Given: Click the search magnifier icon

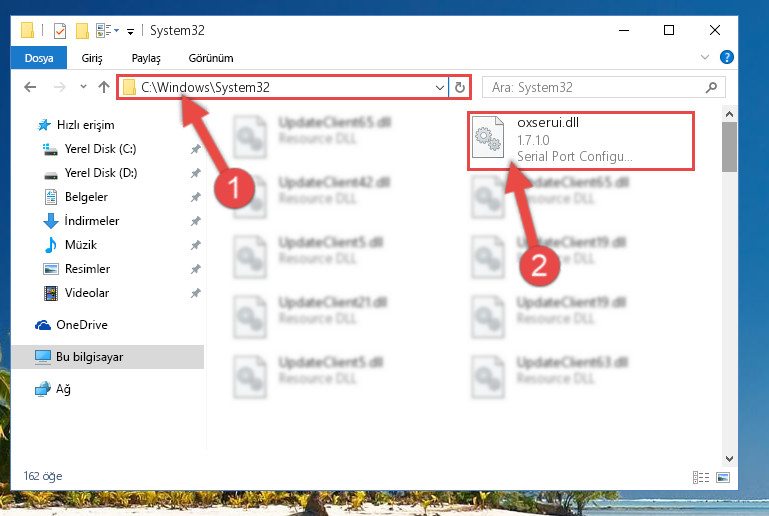Looking at the screenshot, I should [x=711, y=87].
